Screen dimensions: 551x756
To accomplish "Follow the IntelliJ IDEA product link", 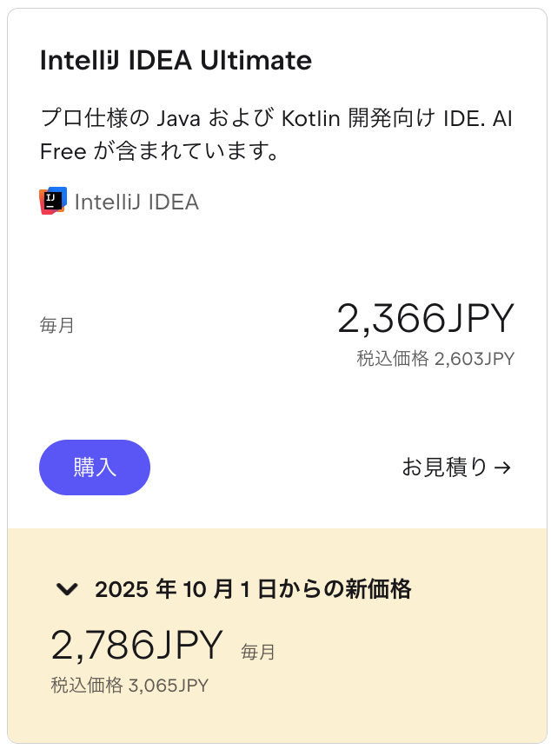I will click(136, 200).
